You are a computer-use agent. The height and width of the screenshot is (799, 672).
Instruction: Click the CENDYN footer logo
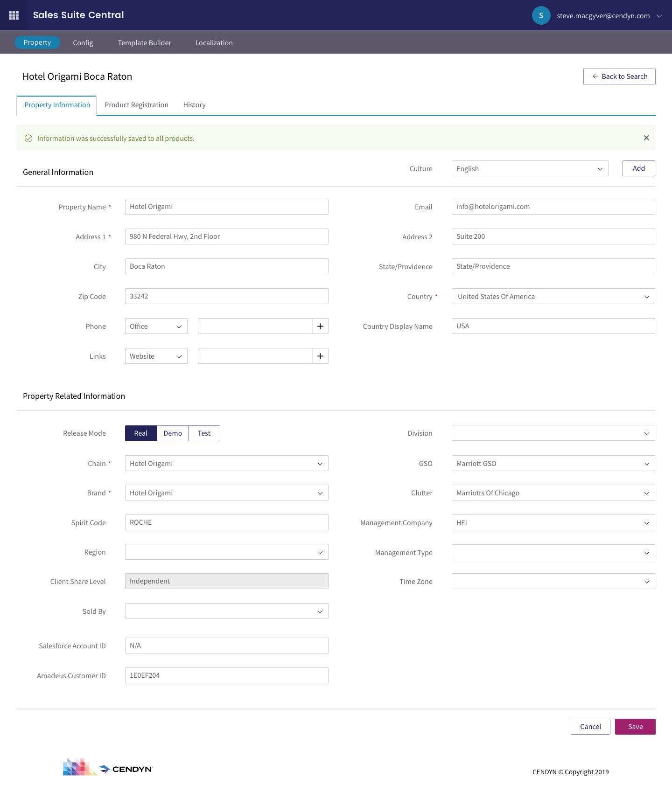108,767
